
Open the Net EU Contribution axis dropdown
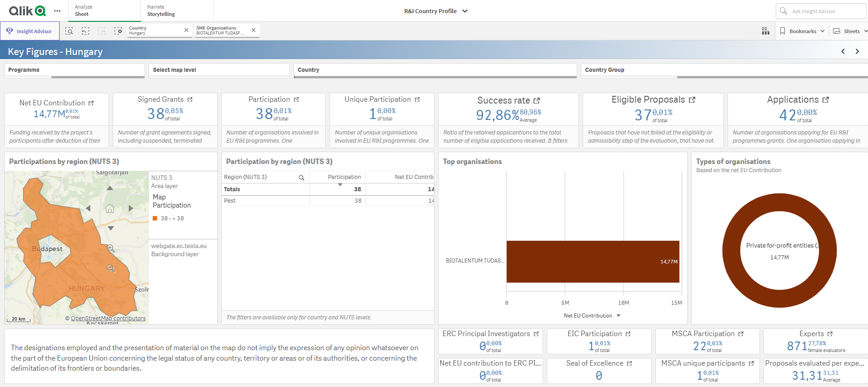[619, 316]
